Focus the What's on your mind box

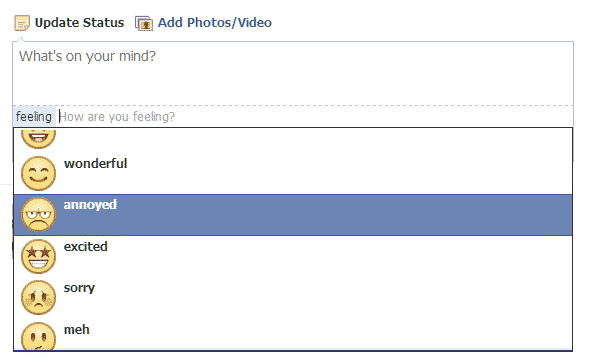(x=293, y=73)
